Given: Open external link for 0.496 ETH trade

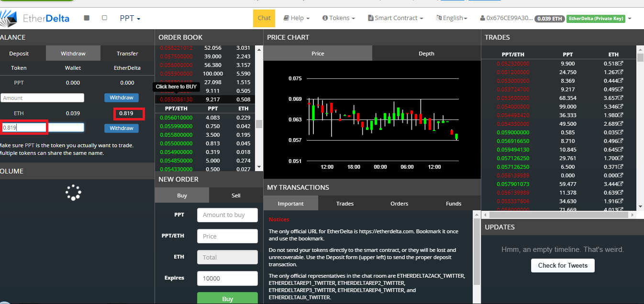Looking at the screenshot, I should coord(621,141).
